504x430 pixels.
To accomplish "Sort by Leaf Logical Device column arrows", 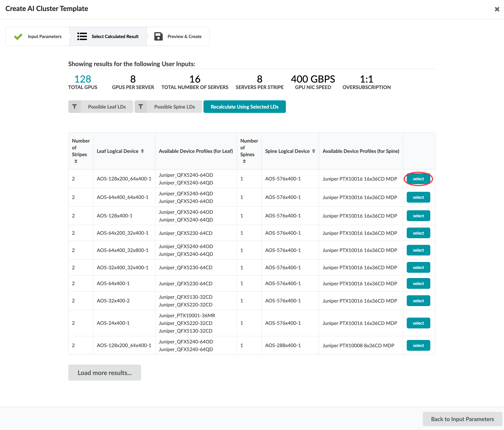I will click(142, 151).
